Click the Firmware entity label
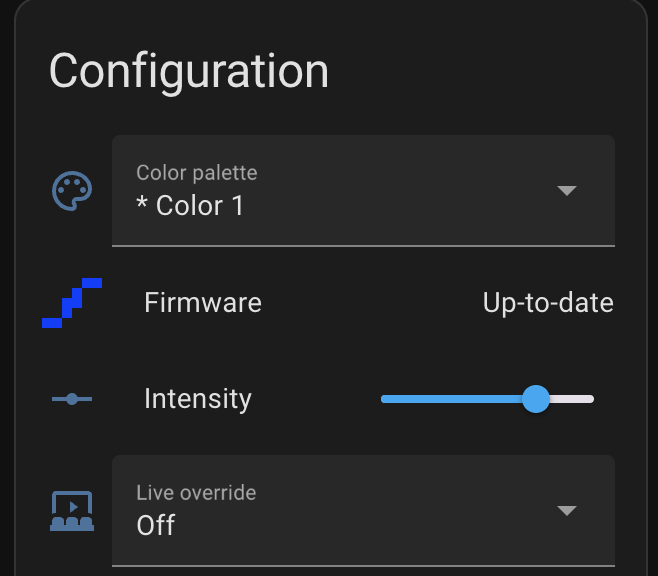This screenshot has width=658, height=576. click(203, 302)
